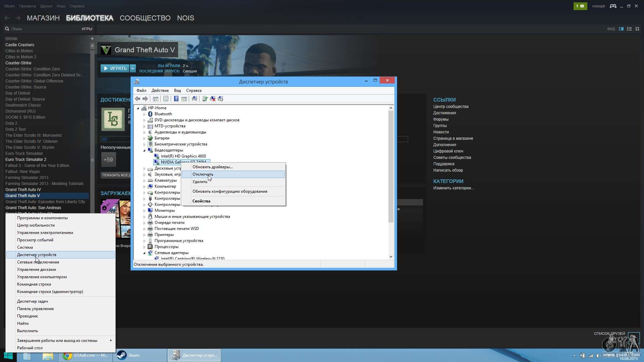Click Изменить категории... link
The image size is (644, 362).
click(453, 188)
